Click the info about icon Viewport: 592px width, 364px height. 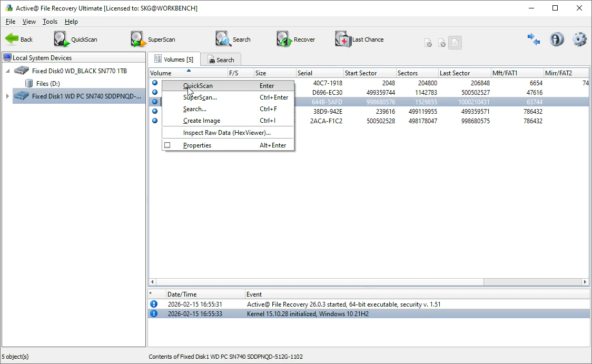pyautogui.click(x=557, y=40)
